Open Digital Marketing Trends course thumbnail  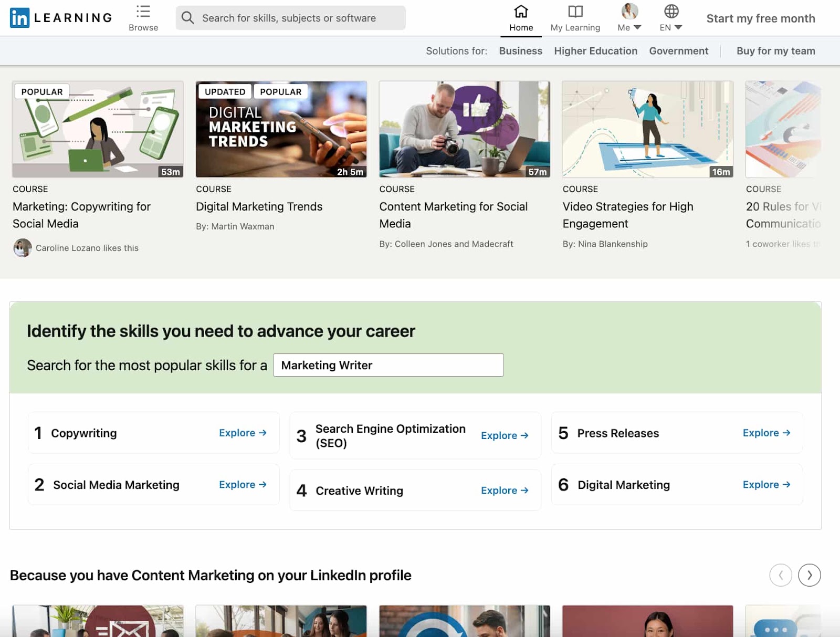281,129
